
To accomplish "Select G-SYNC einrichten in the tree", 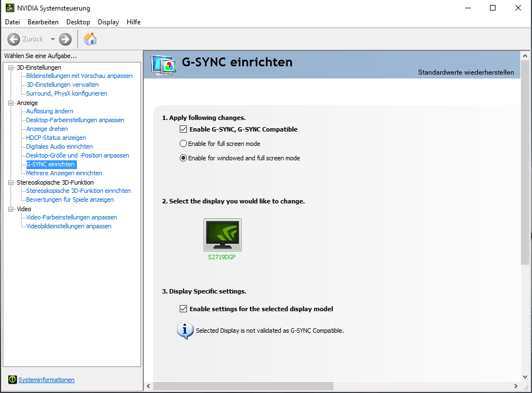I will (51, 164).
